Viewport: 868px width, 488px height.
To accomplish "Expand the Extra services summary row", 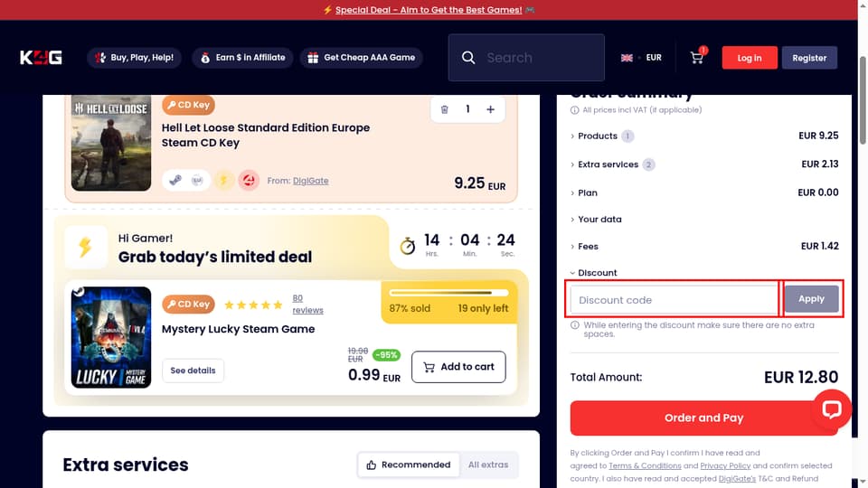I will (704, 164).
